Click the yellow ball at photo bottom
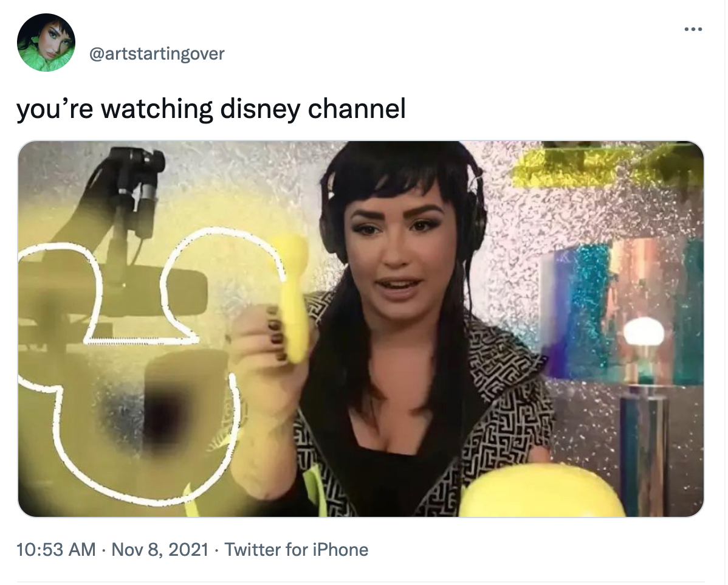 click(541, 493)
